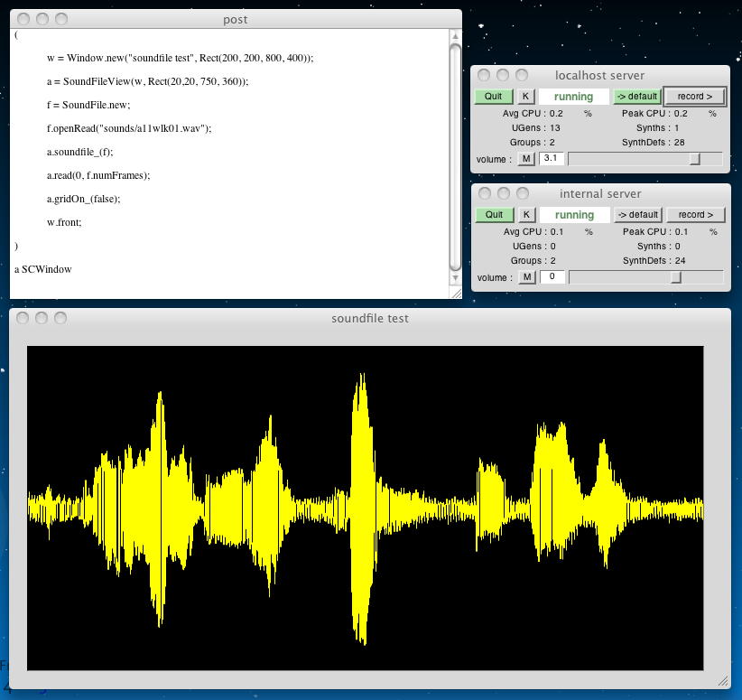Click post window scrollbar down arrow
The image size is (742, 700).
coord(455,278)
